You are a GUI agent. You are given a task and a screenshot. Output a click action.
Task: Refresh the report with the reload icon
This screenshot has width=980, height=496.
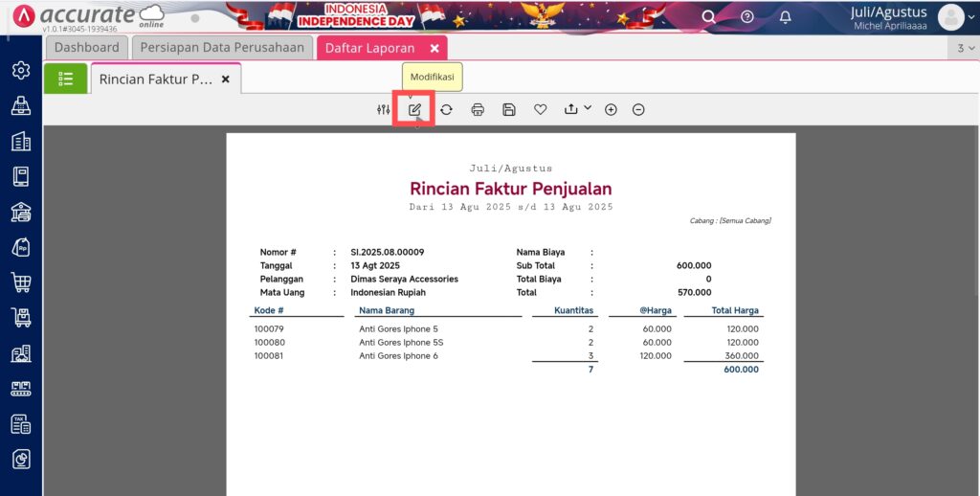click(446, 109)
